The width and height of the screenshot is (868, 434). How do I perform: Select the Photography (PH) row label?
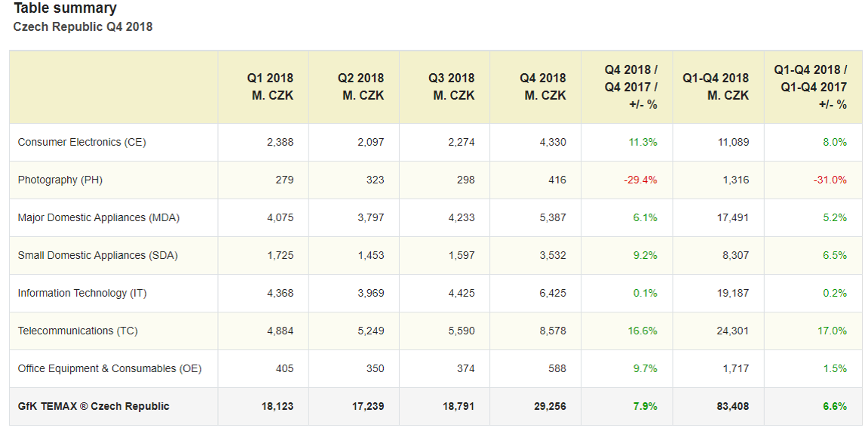click(x=60, y=180)
